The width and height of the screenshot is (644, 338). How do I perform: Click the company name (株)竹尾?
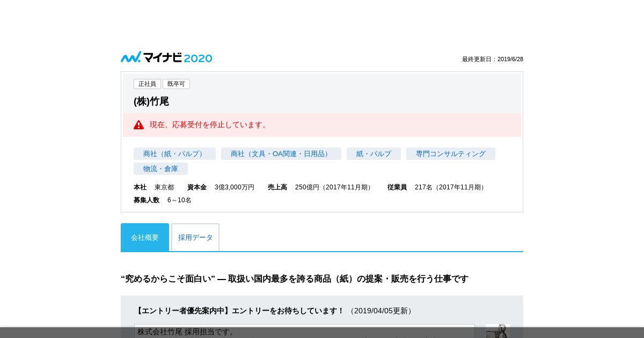(151, 101)
